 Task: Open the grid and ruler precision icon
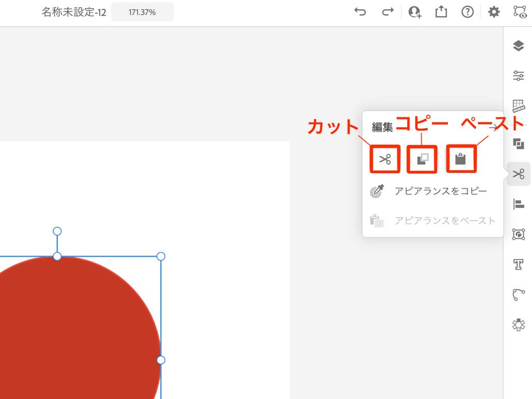[x=518, y=106]
